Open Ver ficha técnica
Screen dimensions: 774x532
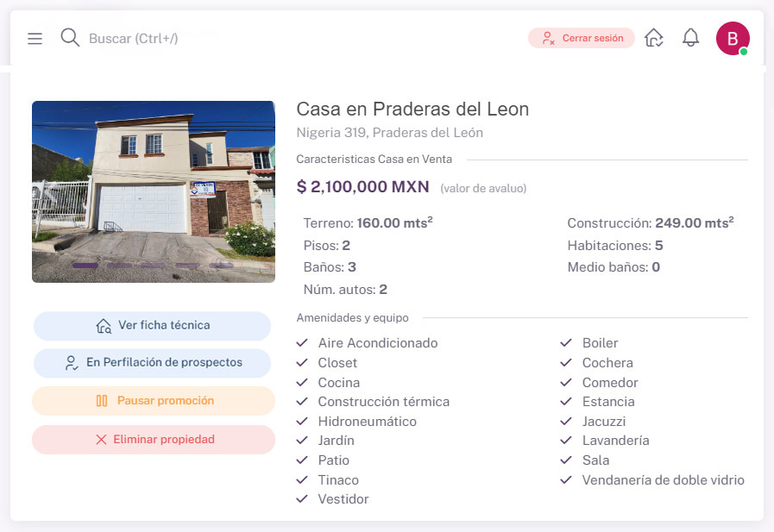(153, 326)
